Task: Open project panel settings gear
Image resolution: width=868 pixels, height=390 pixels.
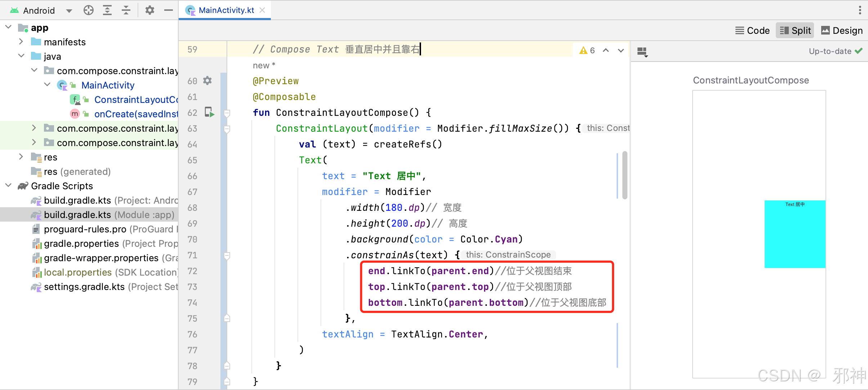Action: click(149, 10)
